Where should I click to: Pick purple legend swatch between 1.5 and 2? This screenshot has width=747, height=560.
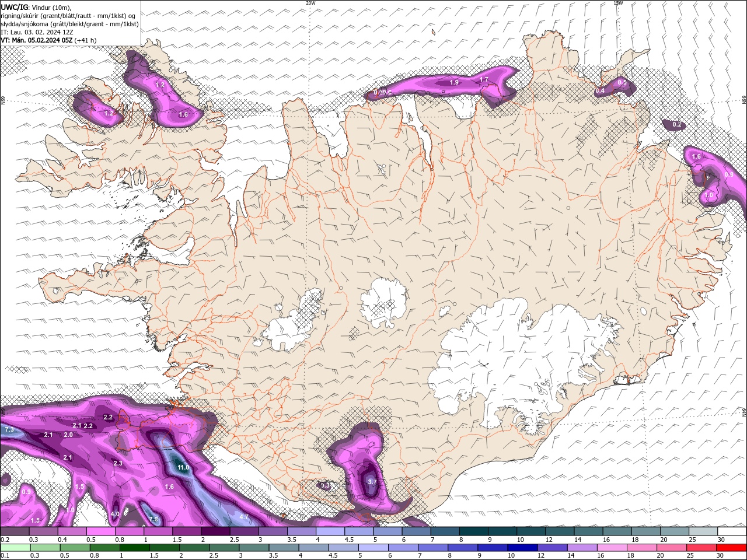(187, 531)
